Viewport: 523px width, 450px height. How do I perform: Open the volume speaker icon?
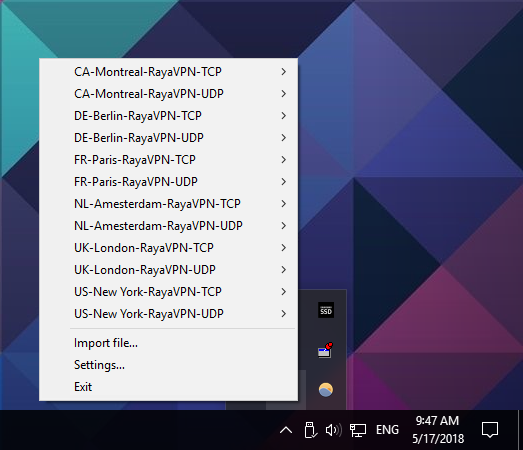coord(334,430)
